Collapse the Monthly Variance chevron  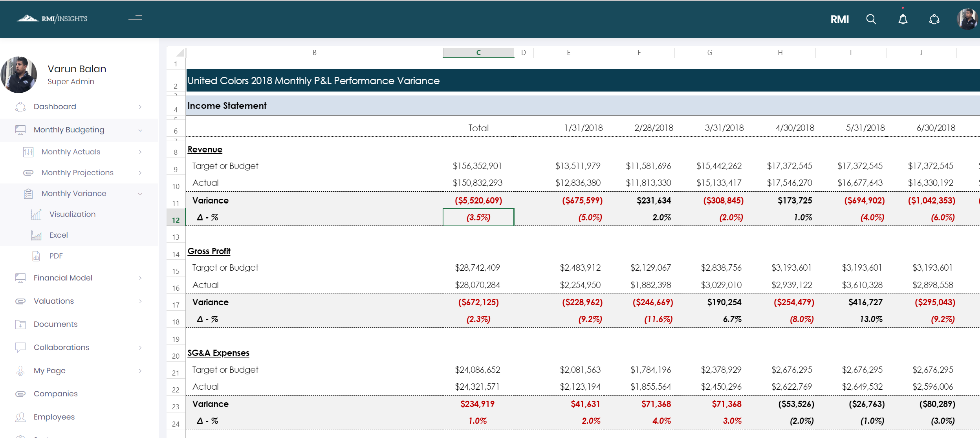[140, 194]
